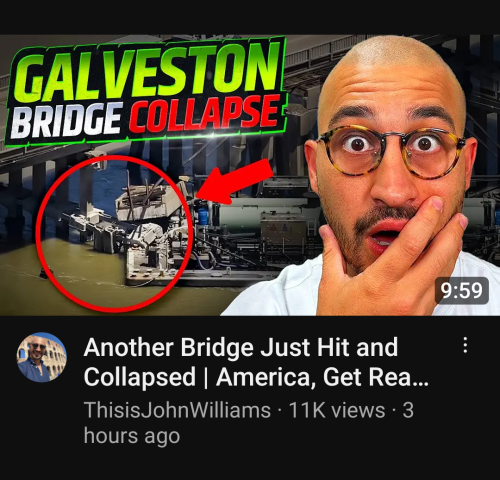Click the 9:59 video duration badge
This screenshot has width=500, height=480.
(x=462, y=290)
